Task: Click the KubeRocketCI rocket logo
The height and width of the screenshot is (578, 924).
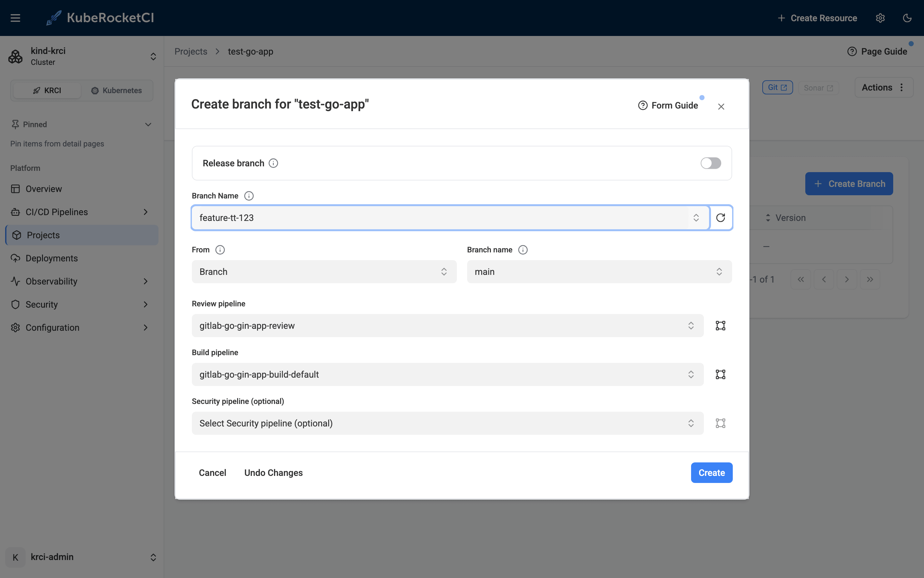Action: [x=54, y=18]
